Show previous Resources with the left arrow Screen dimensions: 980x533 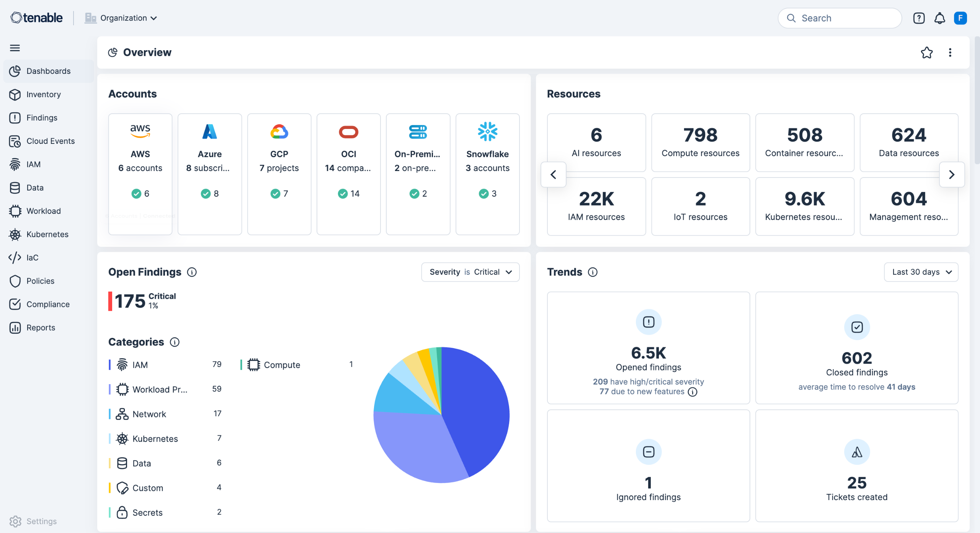point(553,174)
